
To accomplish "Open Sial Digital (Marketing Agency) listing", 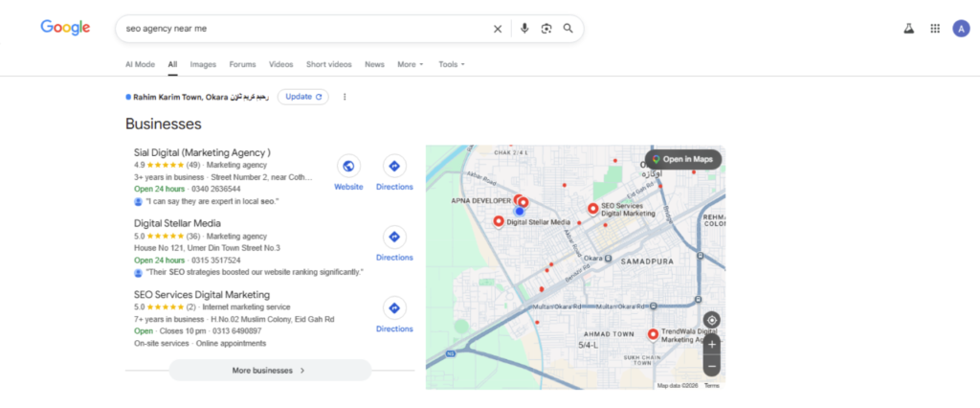I will (203, 152).
